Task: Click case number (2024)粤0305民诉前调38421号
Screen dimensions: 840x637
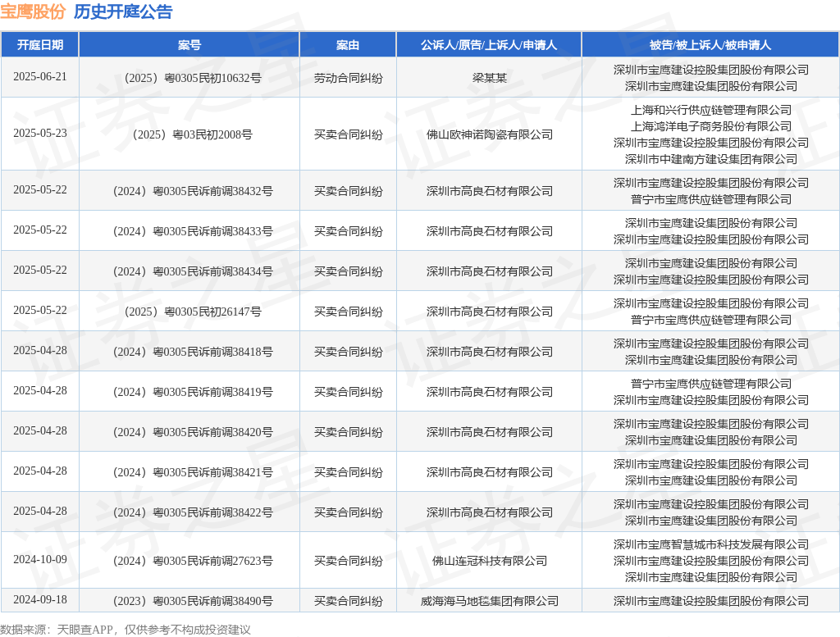Action: click(x=193, y=472)
